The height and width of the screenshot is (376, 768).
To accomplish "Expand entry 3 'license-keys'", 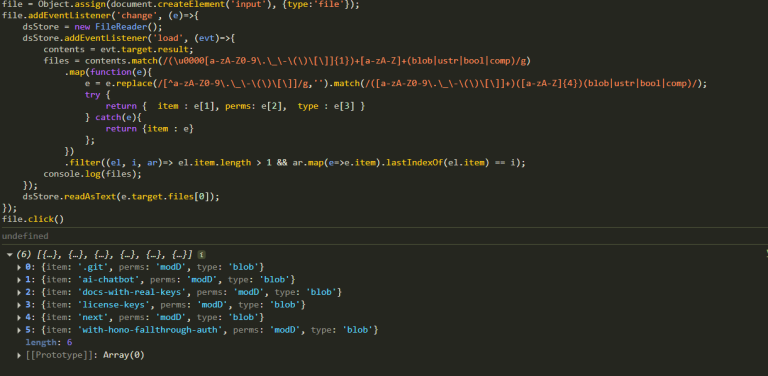I will tap(19, 305).
